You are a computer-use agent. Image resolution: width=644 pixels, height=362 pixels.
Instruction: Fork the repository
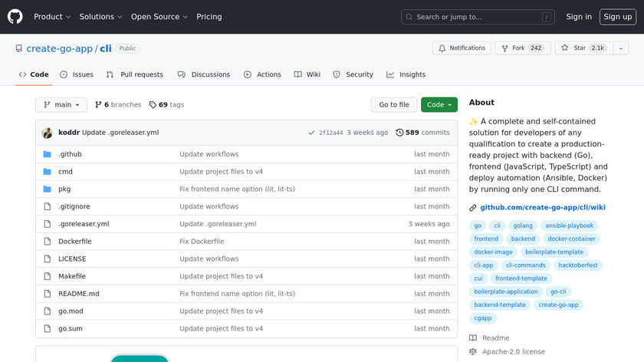pyautogui.click(x=523, y=48)
